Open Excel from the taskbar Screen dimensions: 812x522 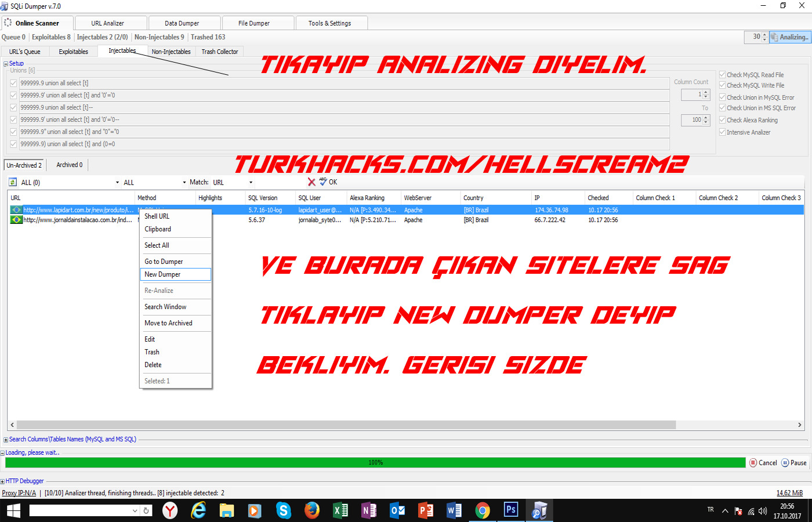340,510
